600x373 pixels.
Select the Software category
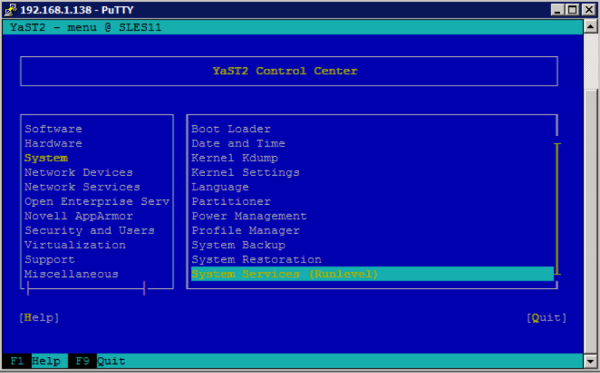(53, 129)
